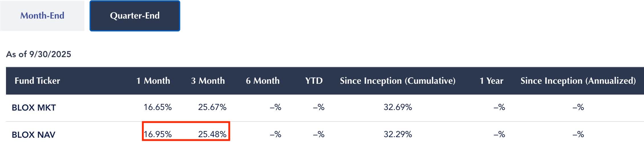Click the 1 Year column header

491,81
